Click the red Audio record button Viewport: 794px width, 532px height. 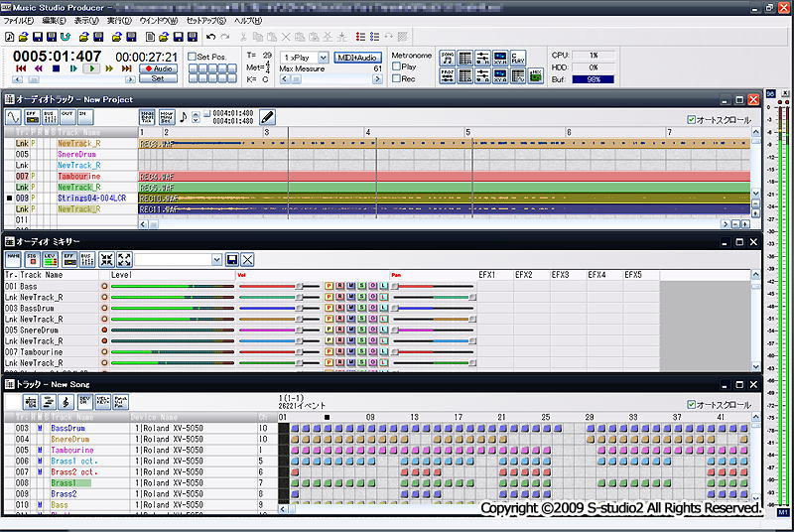pos(158,68)
